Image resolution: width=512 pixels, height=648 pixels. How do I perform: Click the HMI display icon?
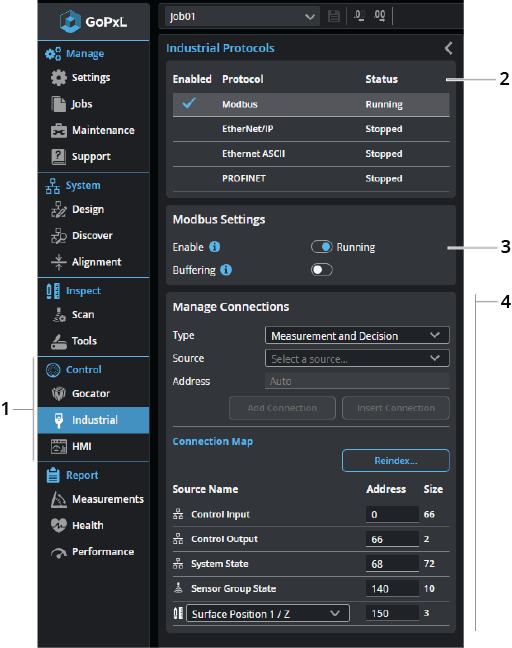click(x=58, y=446)
